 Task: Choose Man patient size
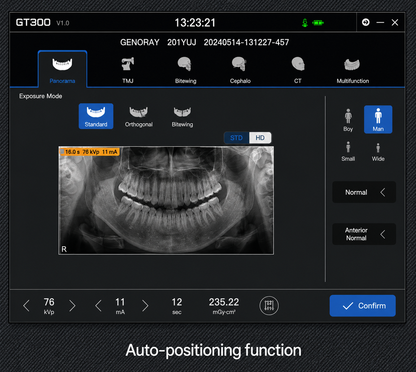pos(378,119)
